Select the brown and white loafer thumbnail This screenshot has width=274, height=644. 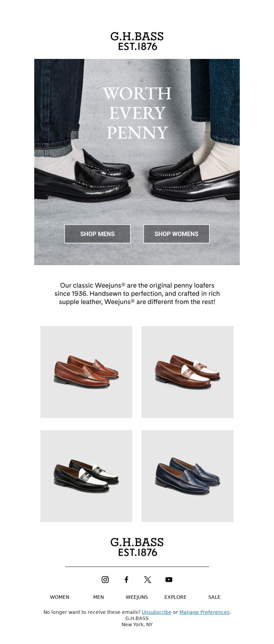click(188, 372)
